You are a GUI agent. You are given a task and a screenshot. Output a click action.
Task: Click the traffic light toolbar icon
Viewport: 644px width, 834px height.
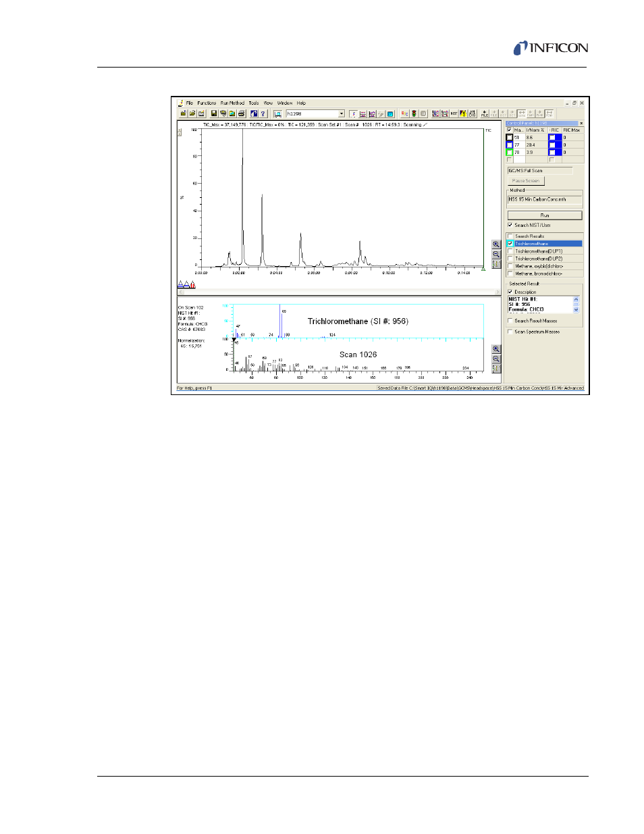click(x=414, y=113)
